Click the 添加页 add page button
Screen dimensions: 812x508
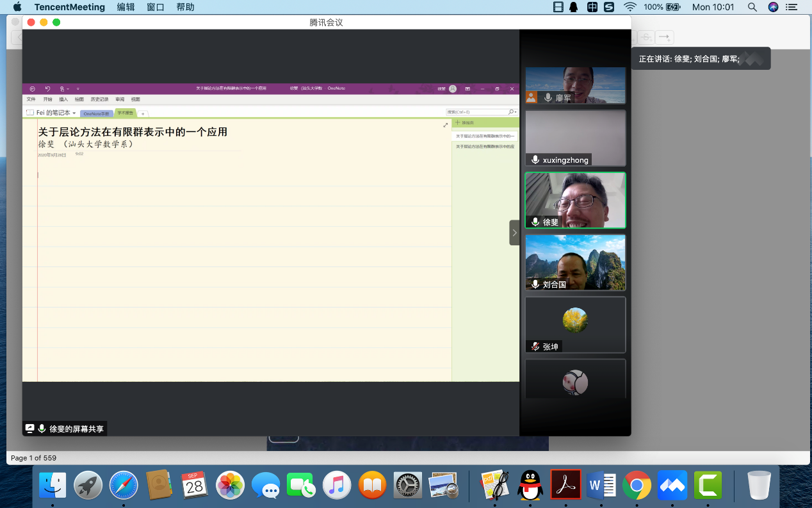click(465, 122)
